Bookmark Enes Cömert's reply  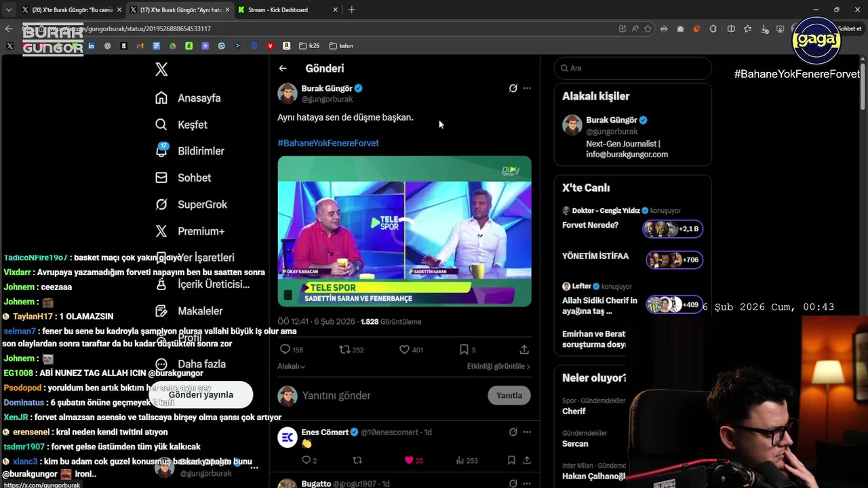click(511, 460)
